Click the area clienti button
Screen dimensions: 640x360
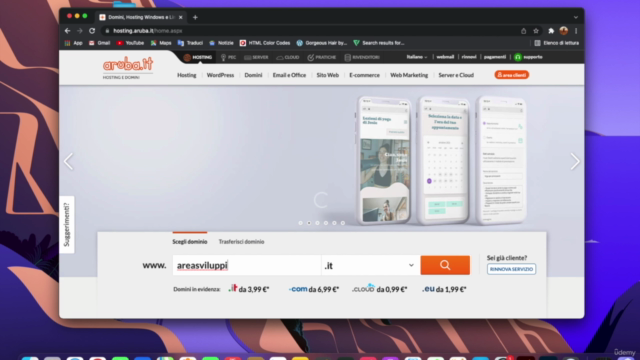point(512,75)
